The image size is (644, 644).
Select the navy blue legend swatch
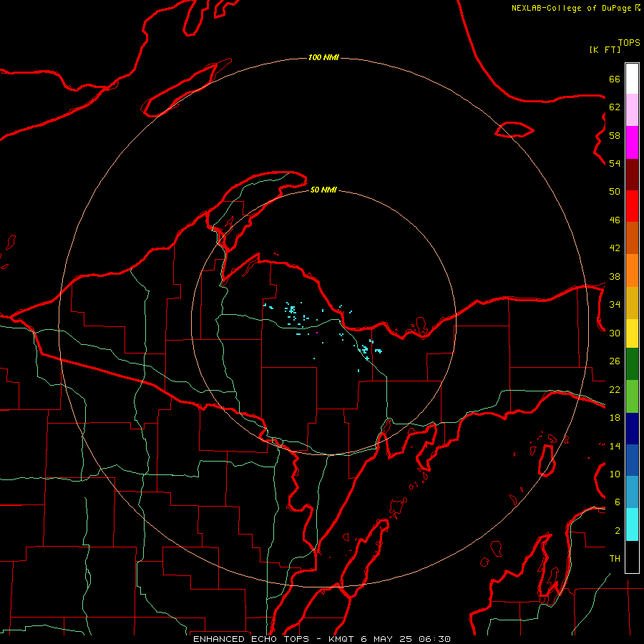[632, 429]
